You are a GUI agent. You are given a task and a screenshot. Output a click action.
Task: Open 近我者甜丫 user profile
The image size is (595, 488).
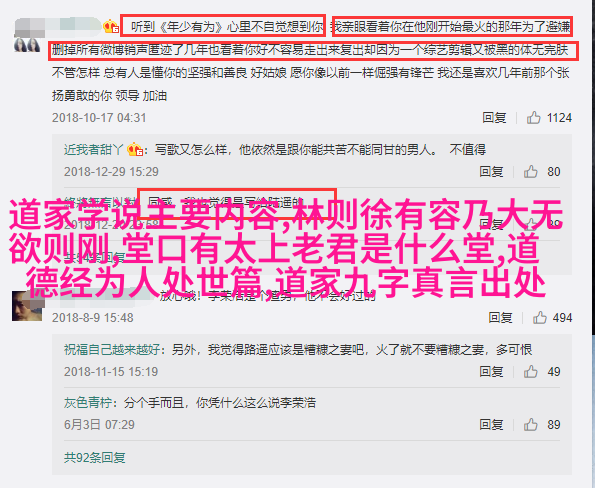tap(93, 150)
